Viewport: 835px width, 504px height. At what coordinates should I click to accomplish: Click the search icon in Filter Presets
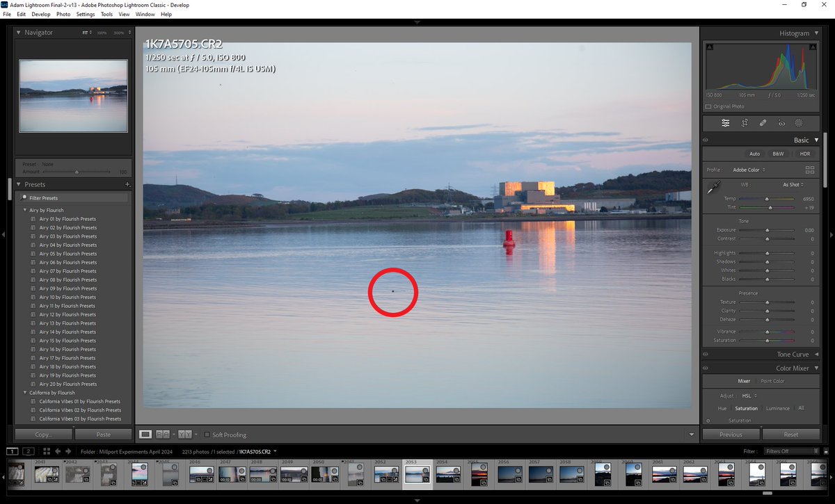click(24, 198)
